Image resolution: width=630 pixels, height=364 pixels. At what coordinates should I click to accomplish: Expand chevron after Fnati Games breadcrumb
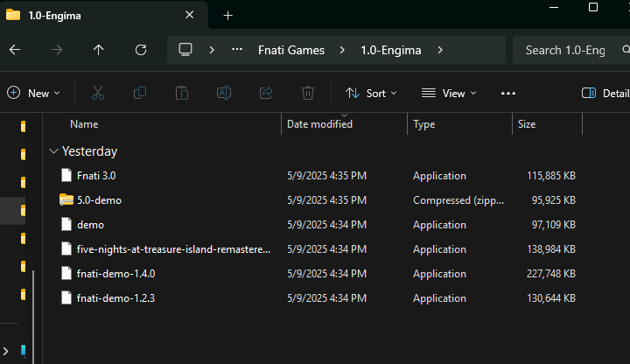point(342,50)
